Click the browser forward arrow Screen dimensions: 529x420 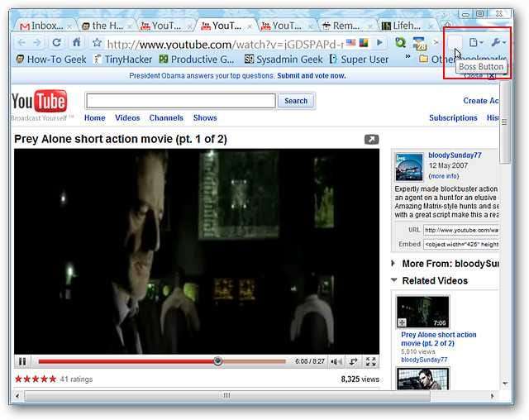point(37,43)
